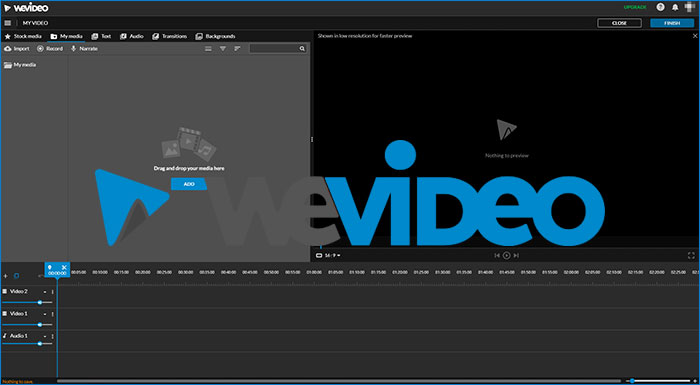The height and width of the screenshot is (385, 700).
Task: Open the media sort order icon
Action: [237, 49]
